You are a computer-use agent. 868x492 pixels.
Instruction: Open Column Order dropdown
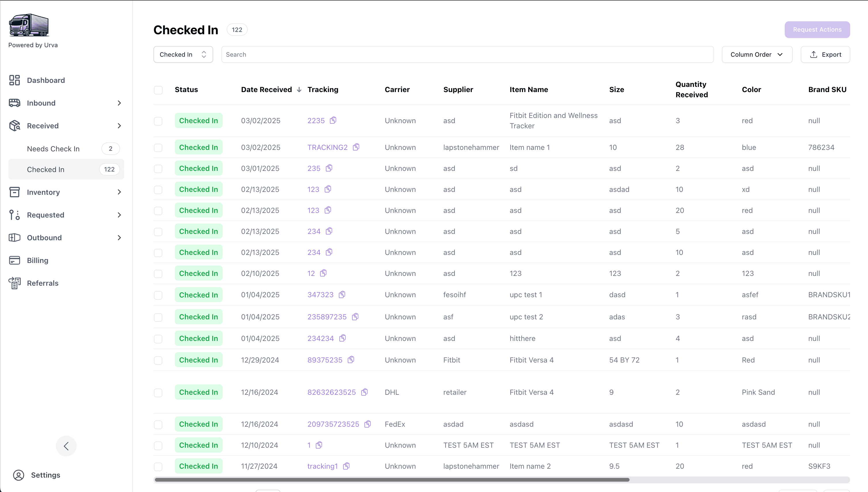tap(757, 54)
